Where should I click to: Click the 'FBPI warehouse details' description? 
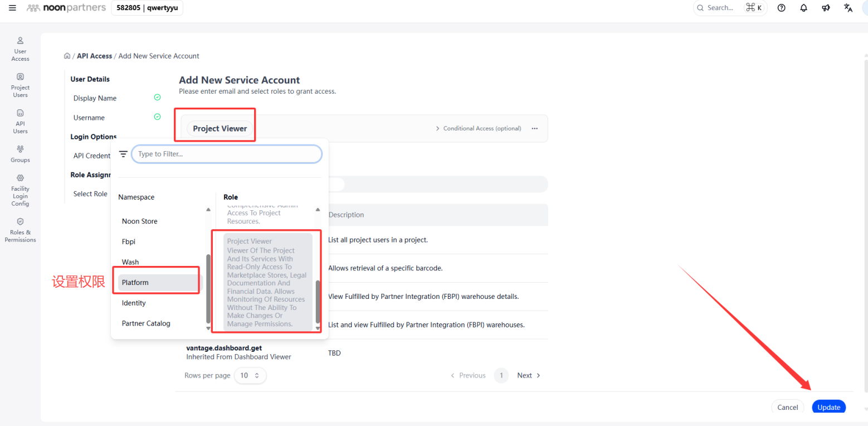423,297
